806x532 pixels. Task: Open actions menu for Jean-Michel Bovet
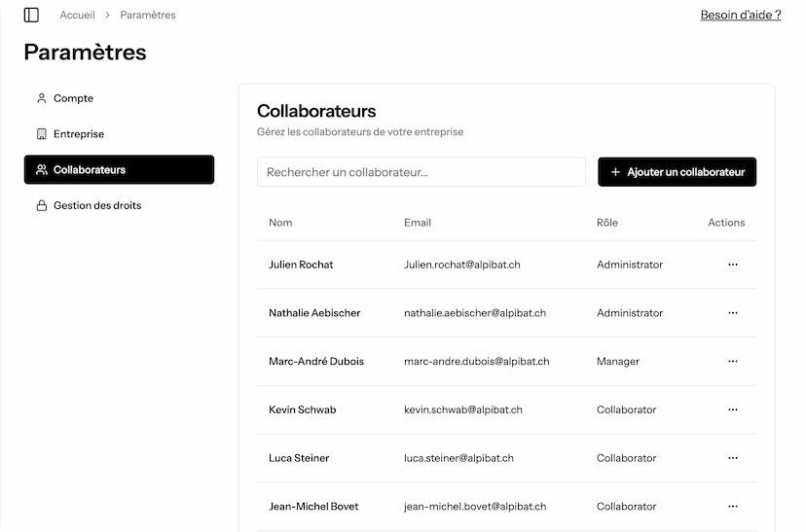[732, 507]
